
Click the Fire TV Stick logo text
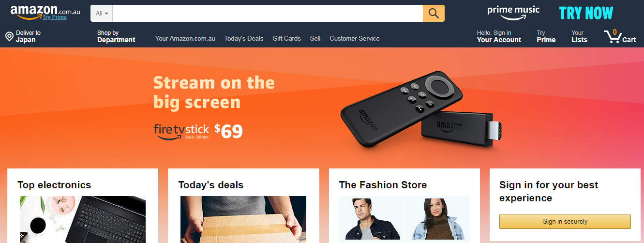[181, 131]
